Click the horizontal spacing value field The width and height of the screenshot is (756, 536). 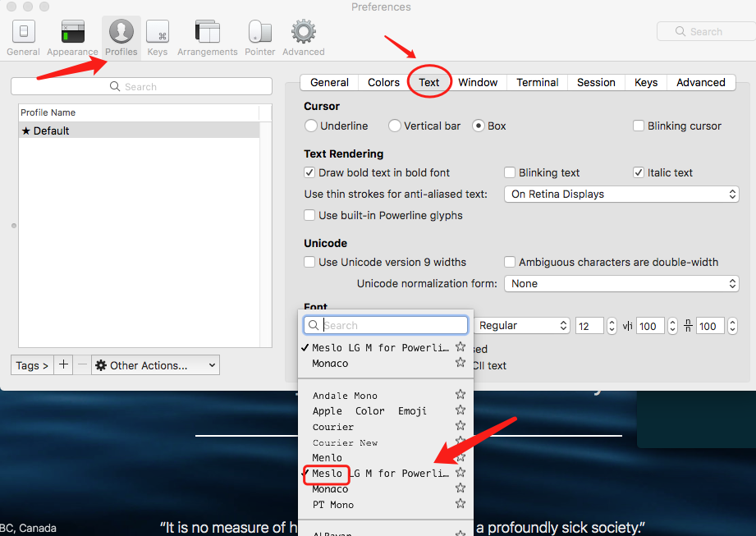[x=650, y=326]
